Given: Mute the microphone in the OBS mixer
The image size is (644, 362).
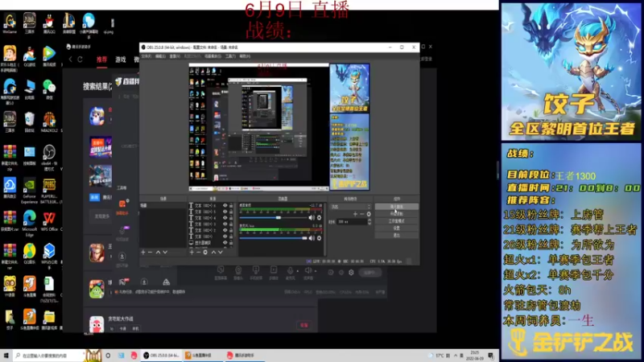Looking at the screenshot, I should pyautogui.click(x=312, y=238).
